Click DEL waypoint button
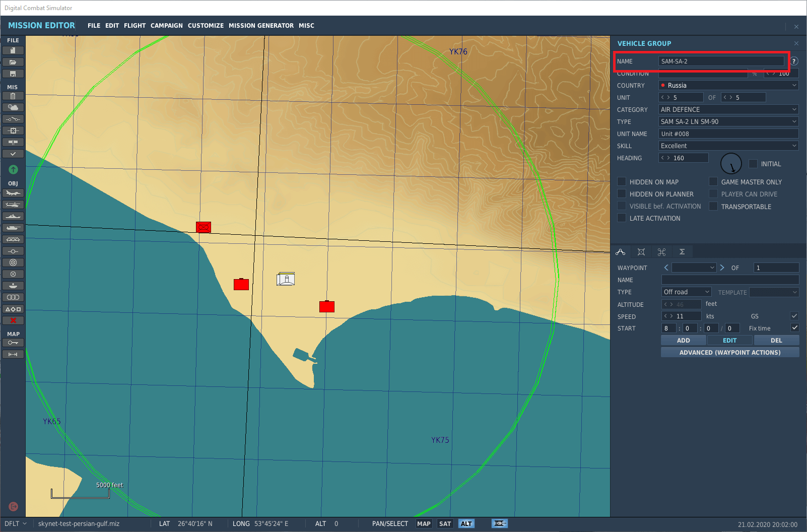This screenshot has height=532, width=807. pos(776,341)
